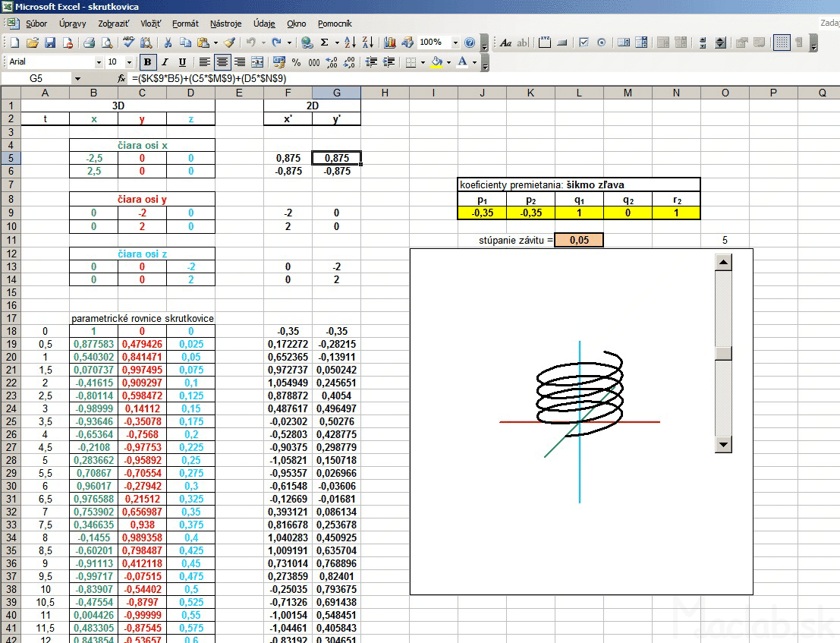Save the skrutkovica workbook
The width and height of the screenshot is (840, 643).
50,43
